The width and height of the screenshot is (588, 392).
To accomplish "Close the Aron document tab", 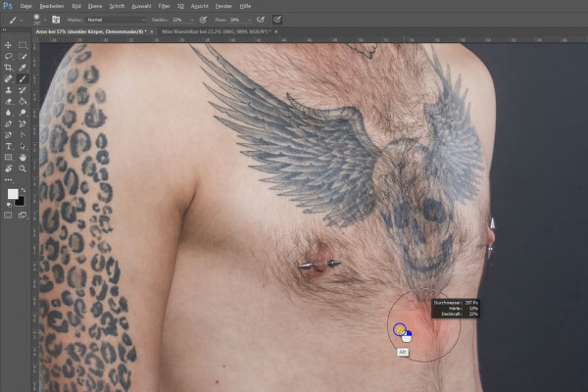I will pos(152,32).
